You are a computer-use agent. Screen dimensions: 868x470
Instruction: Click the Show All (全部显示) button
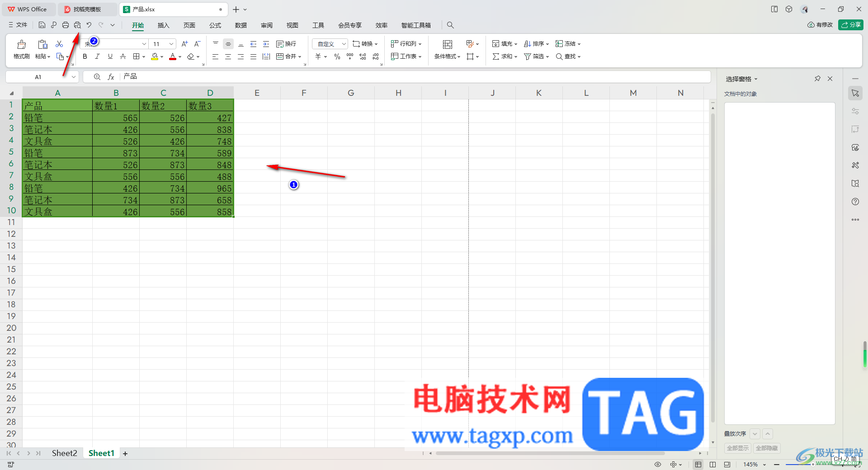tap(738, 448)
